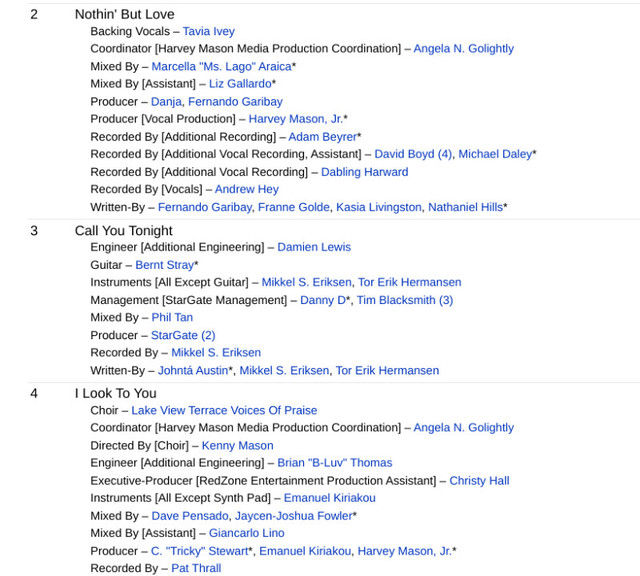
Task: Click the Andrew Hey link
Action: 247,189
